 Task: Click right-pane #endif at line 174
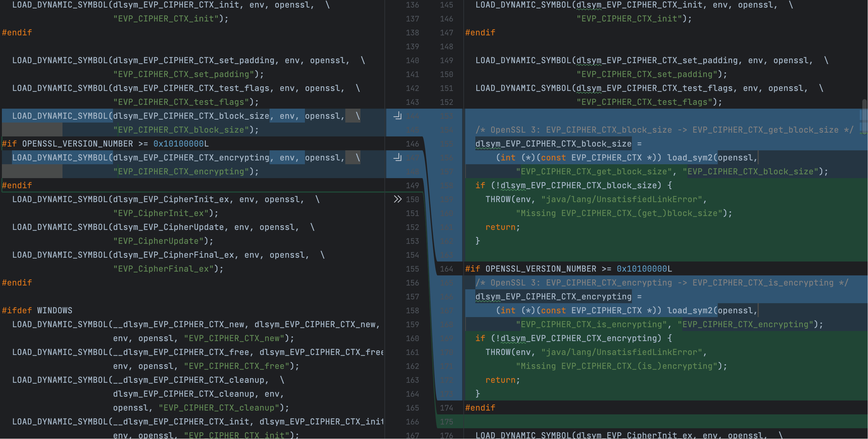click(480, 408)
